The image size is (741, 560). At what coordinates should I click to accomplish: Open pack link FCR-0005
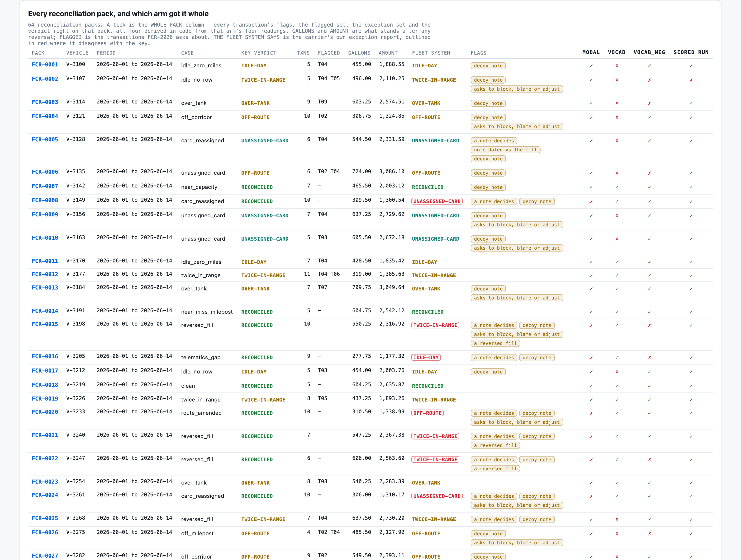[x=45, y=139]
